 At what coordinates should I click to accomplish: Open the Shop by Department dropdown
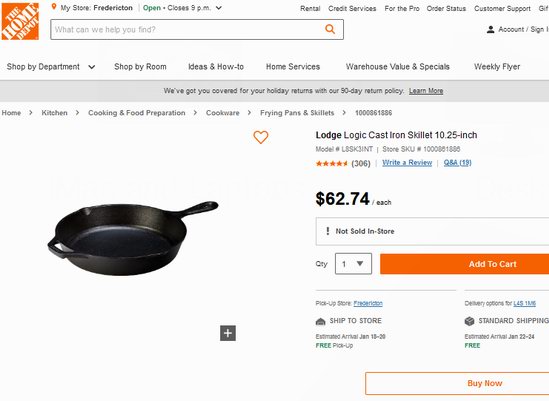(51, 67)
